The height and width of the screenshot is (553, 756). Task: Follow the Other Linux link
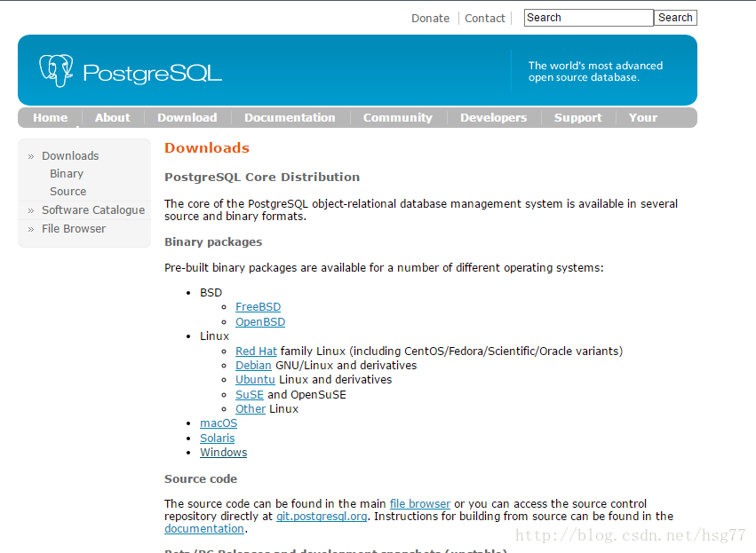coord(251,409)
